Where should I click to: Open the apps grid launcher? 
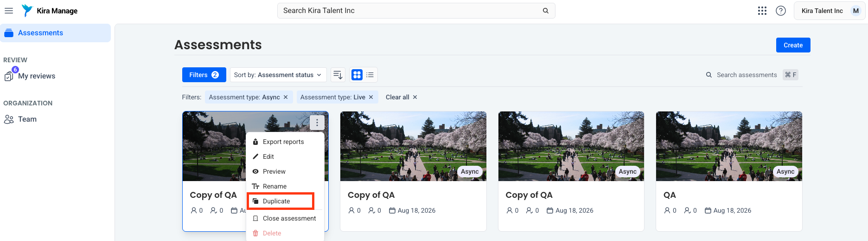[x=762, y=11]
